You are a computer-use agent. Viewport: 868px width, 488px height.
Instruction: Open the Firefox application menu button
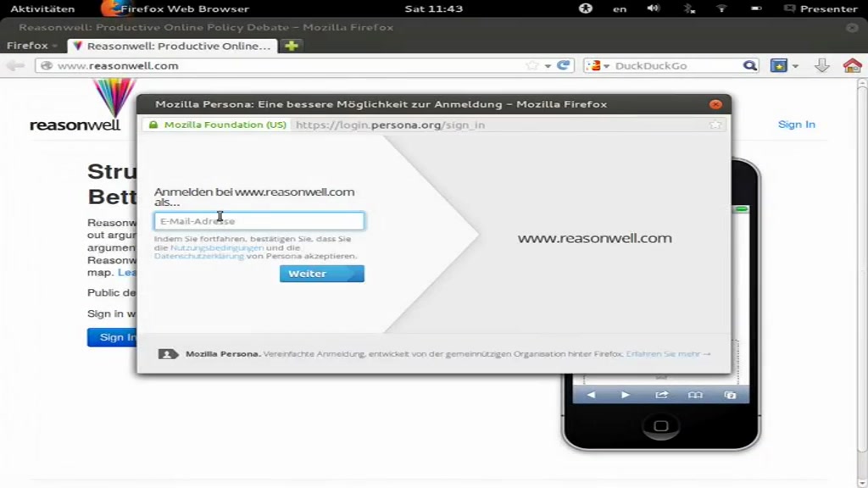tap(31, 46)
